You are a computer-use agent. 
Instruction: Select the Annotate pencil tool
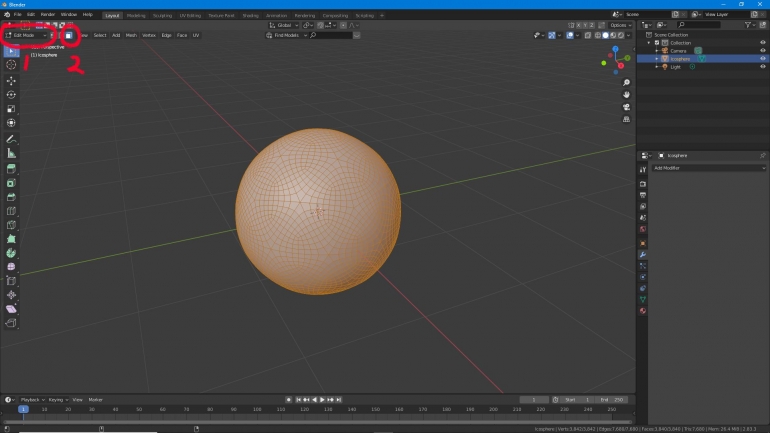[x=11, y=139]
